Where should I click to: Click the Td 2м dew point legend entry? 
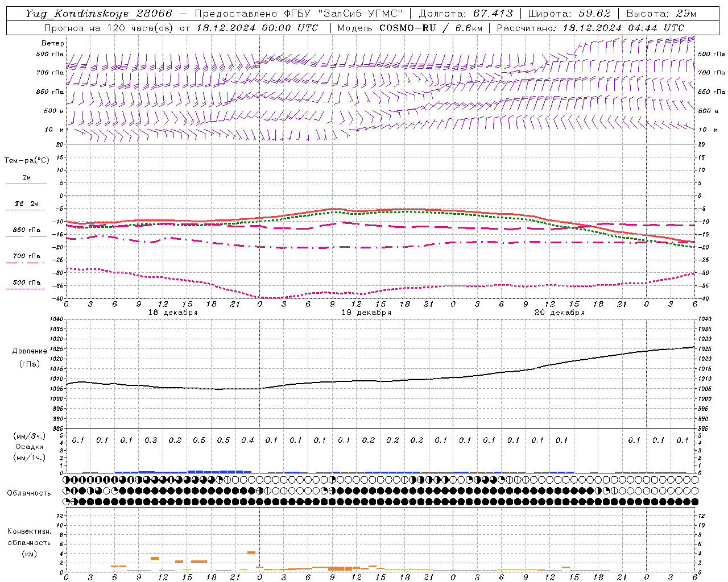(x=27, y=203)
